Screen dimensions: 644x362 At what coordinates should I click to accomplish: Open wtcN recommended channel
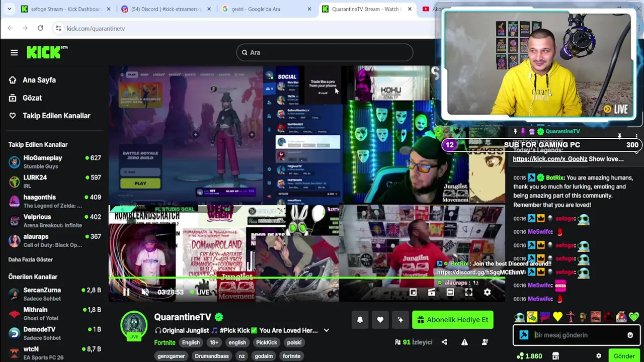[54, 353]
